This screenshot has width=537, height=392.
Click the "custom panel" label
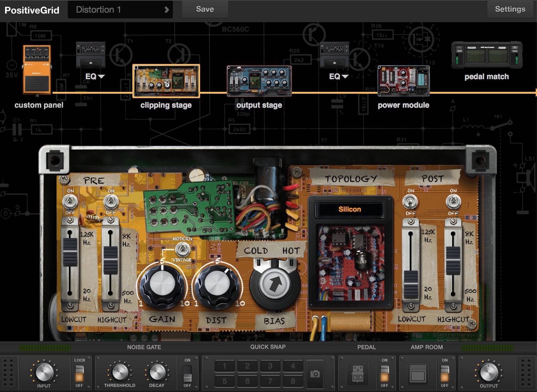click(x=39, y=105)
